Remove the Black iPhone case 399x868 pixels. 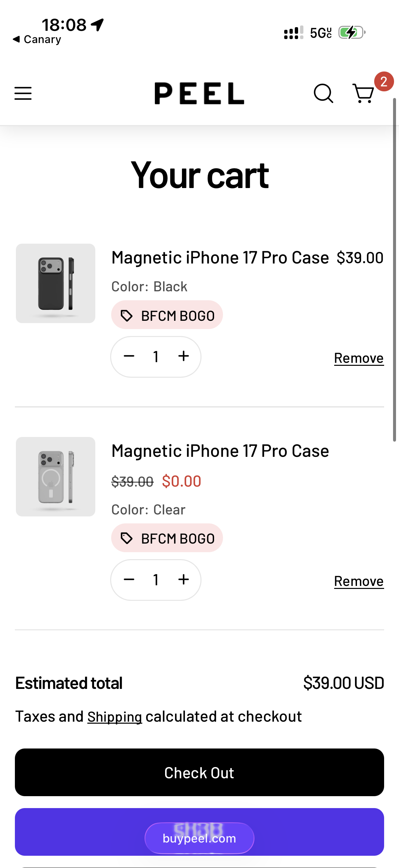pos(359,358)
